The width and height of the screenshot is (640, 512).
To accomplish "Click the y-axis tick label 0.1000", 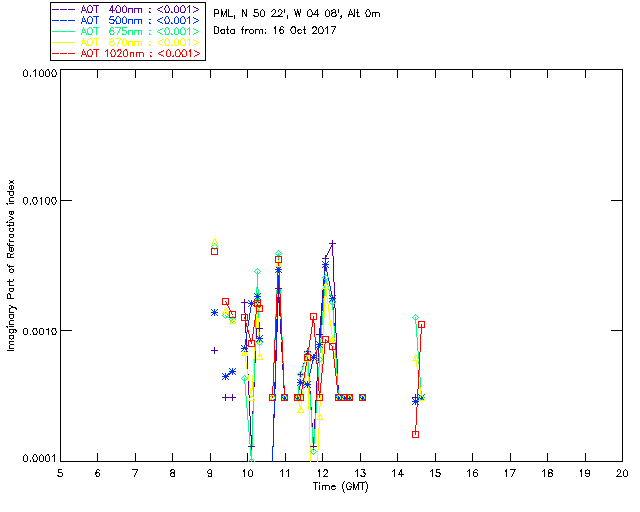I will (x=40, y=73).
